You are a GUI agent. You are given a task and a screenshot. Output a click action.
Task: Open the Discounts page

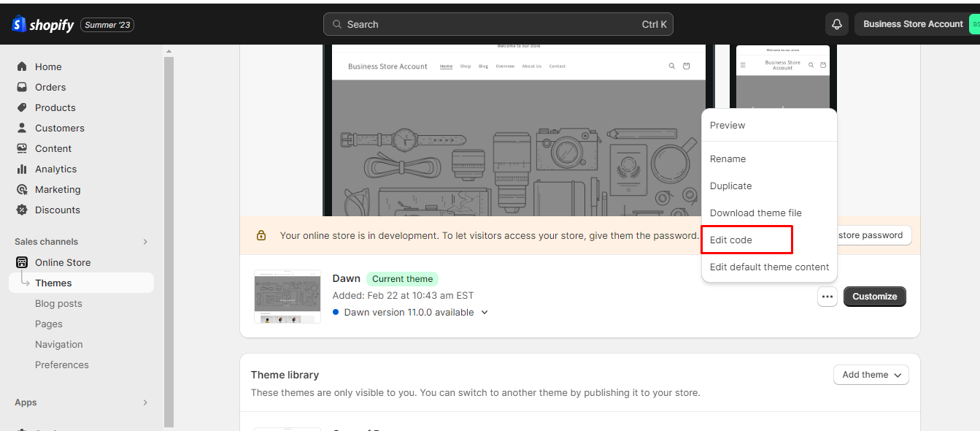tap(58, 210)
